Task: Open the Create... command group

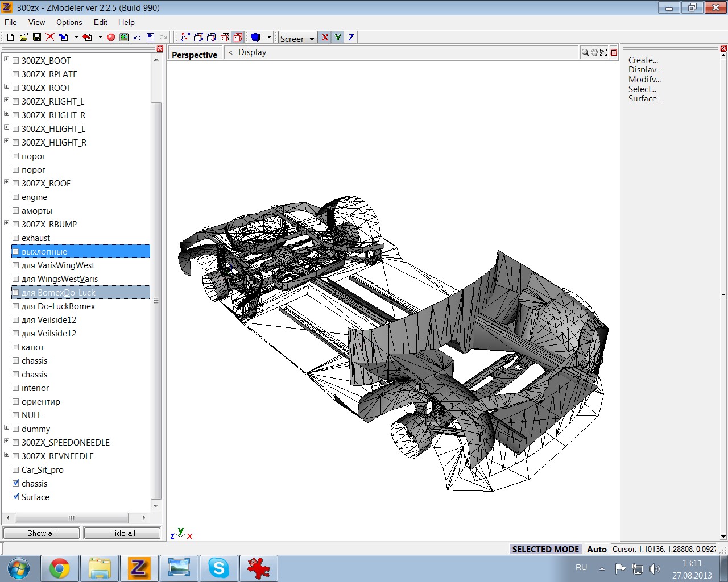Action: click(x=643, y=60)
